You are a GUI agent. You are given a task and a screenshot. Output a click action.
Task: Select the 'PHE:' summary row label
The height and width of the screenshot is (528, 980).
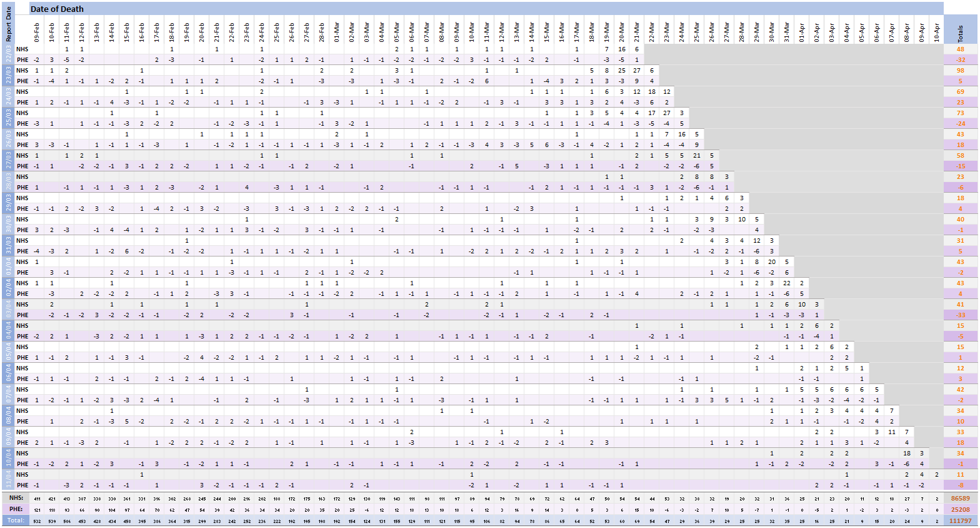pos(16,509)
